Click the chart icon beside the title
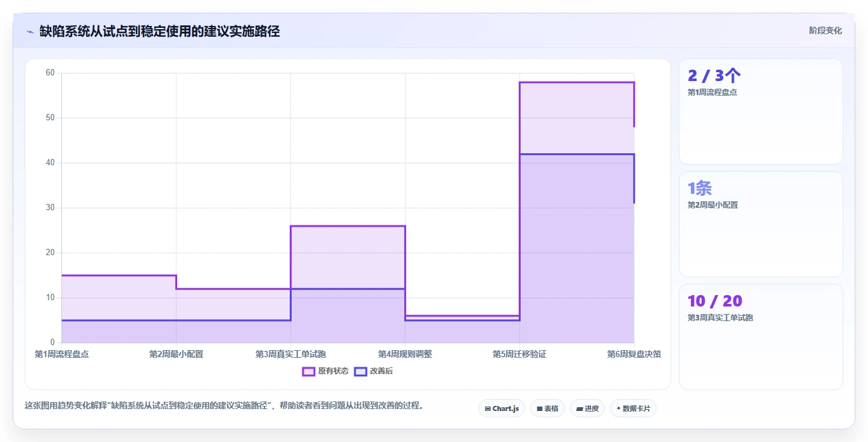868x442 pixels. 30,31
